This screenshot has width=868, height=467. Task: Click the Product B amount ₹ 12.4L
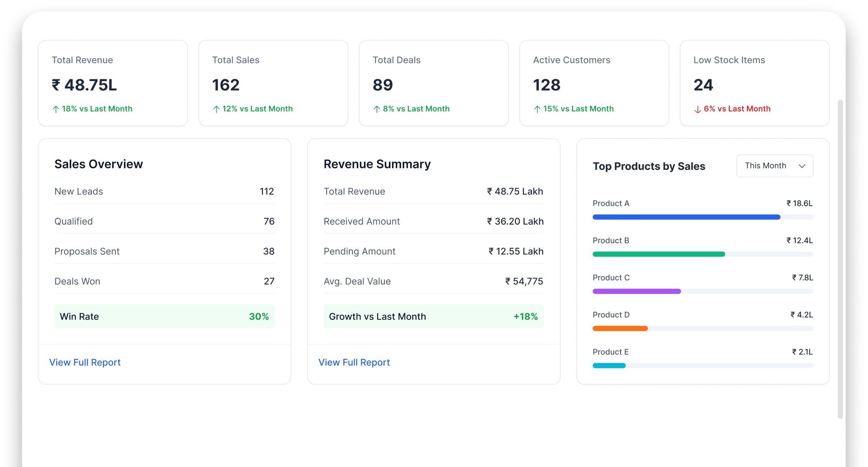(x=799, y=241)
